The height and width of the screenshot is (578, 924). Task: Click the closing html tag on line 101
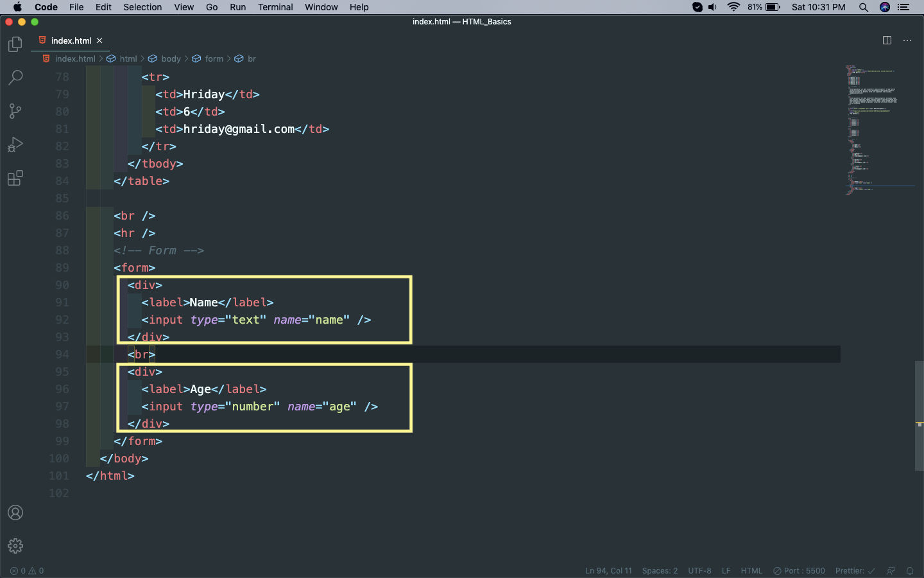coord(110,476)
